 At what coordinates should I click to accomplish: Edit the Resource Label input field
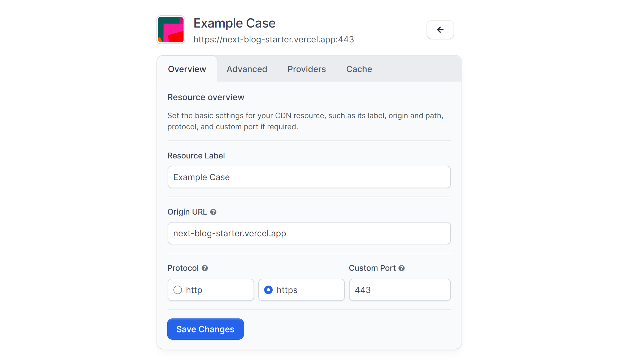click(309, 177)
